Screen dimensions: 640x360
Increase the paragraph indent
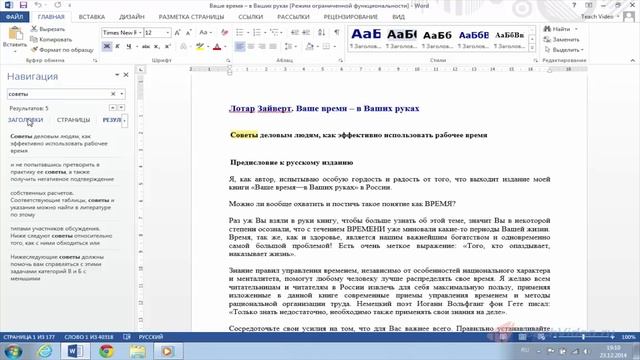[306, 33]
